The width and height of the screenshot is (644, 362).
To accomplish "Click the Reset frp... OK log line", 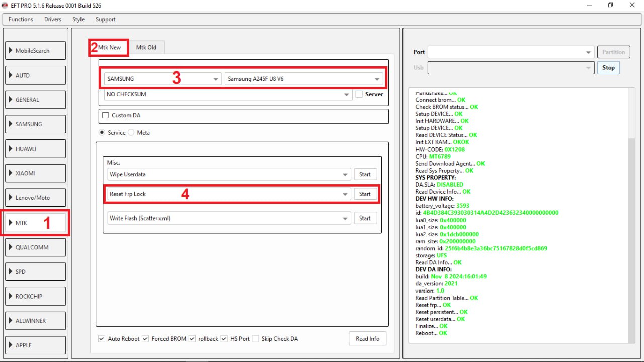I will click(433, 305).
